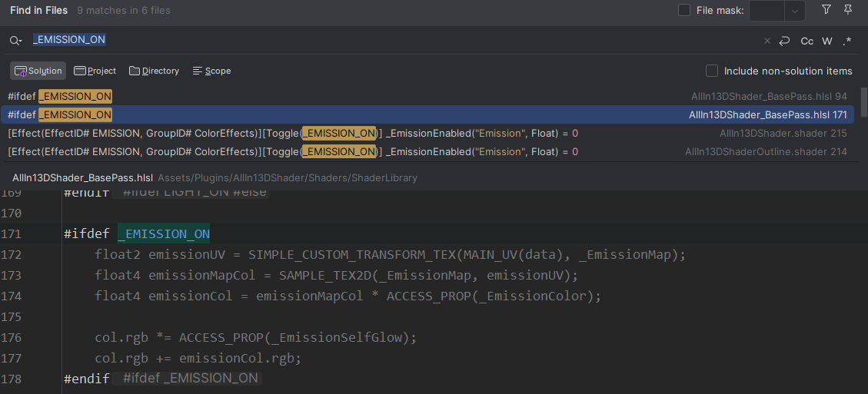The image size is (868, 394).
Task: Click the '9 matches in 6 files' text
Action: pos(124,11)
